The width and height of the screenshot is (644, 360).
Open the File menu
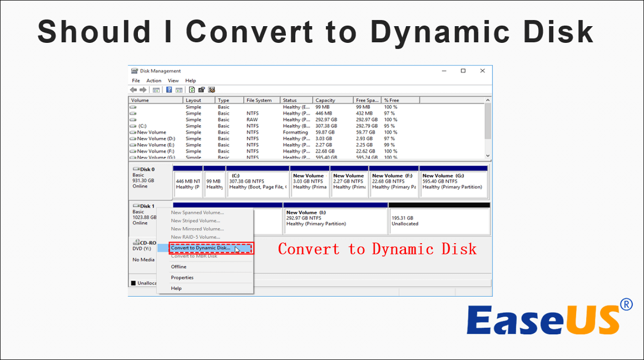[136, 81]
